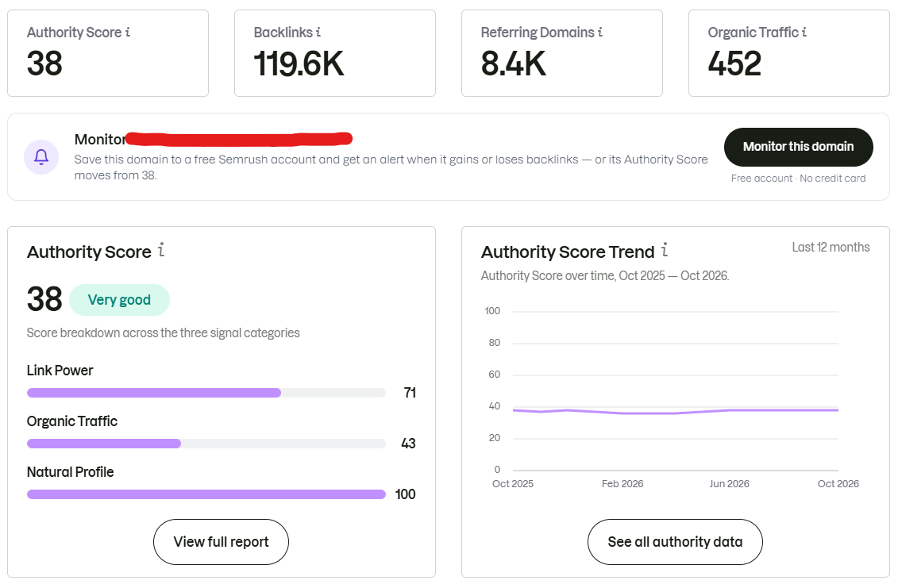Click the Last 12 months label

831,247
